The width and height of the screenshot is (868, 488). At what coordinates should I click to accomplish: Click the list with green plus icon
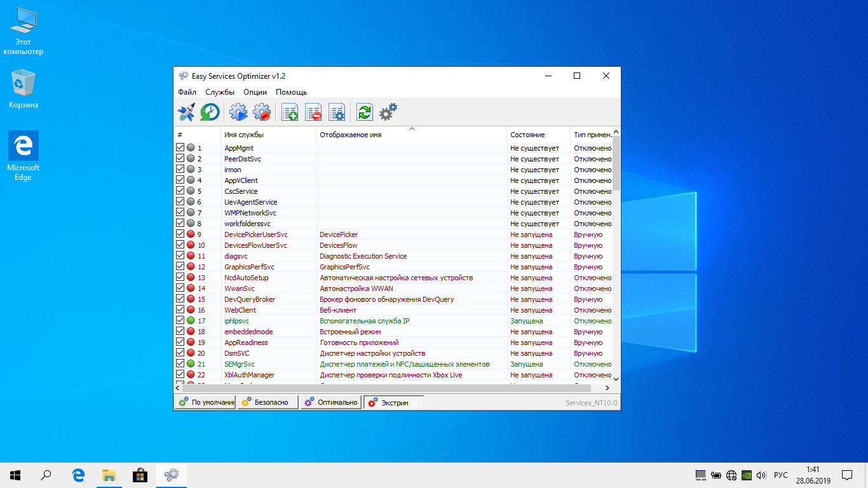point(290,112)
